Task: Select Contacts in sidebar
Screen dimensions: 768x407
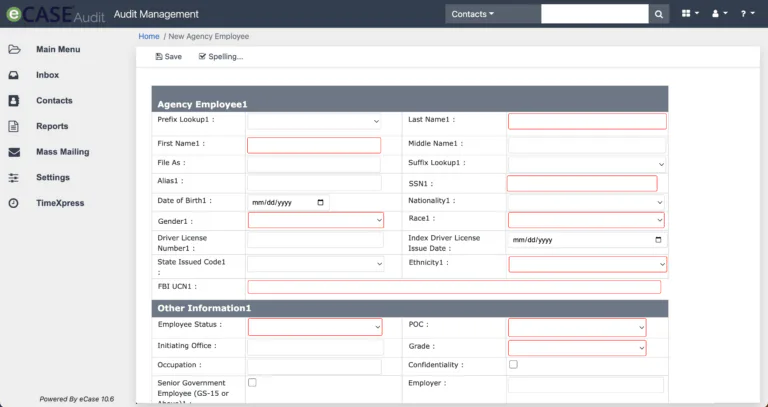Action: [54, 100]
